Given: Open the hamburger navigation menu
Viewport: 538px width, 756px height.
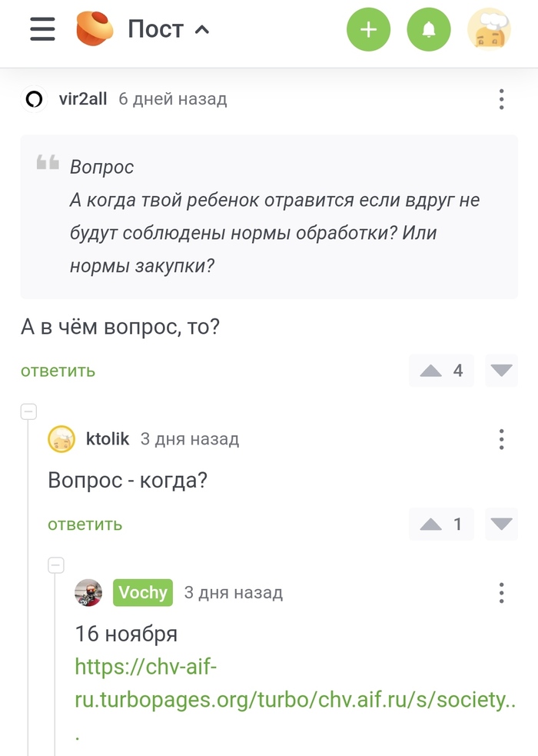Looking at the screenshot, I should pos(41,29).
